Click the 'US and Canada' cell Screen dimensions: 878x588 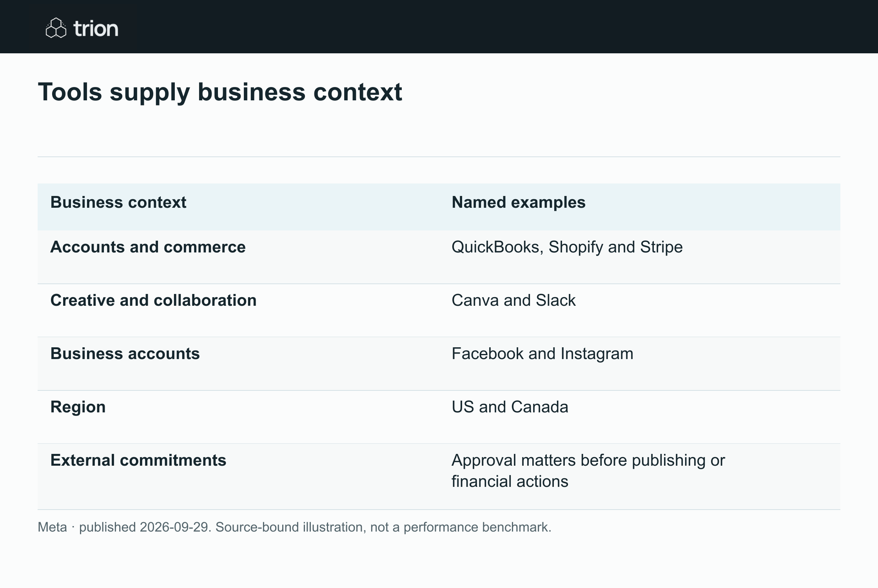click(510, 407)
